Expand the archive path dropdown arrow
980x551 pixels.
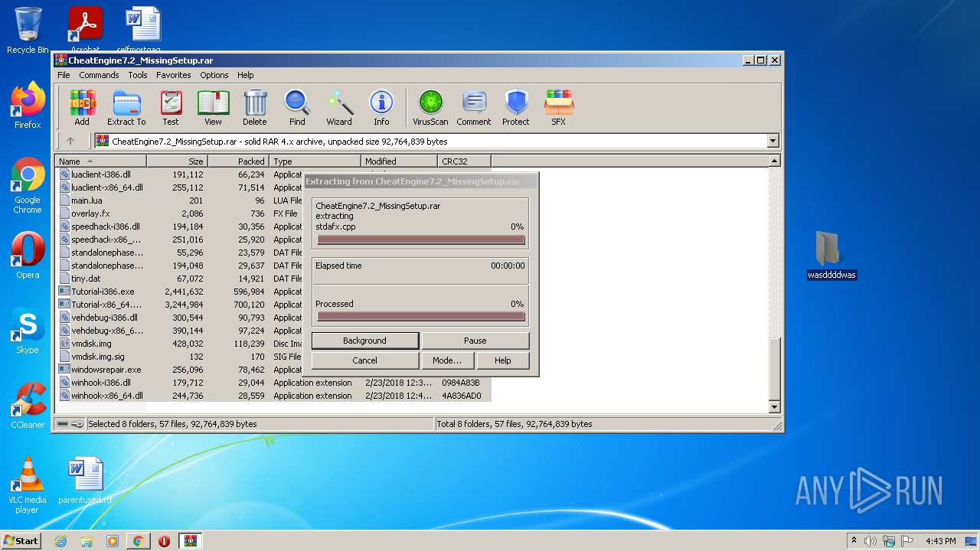pyautogui.click(x=773, y=141)
